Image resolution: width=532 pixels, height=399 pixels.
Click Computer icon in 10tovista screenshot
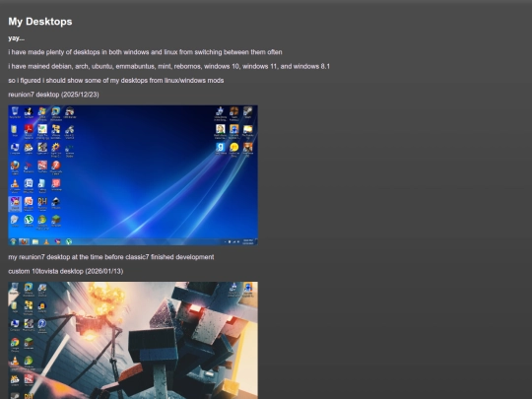(15, 325)
